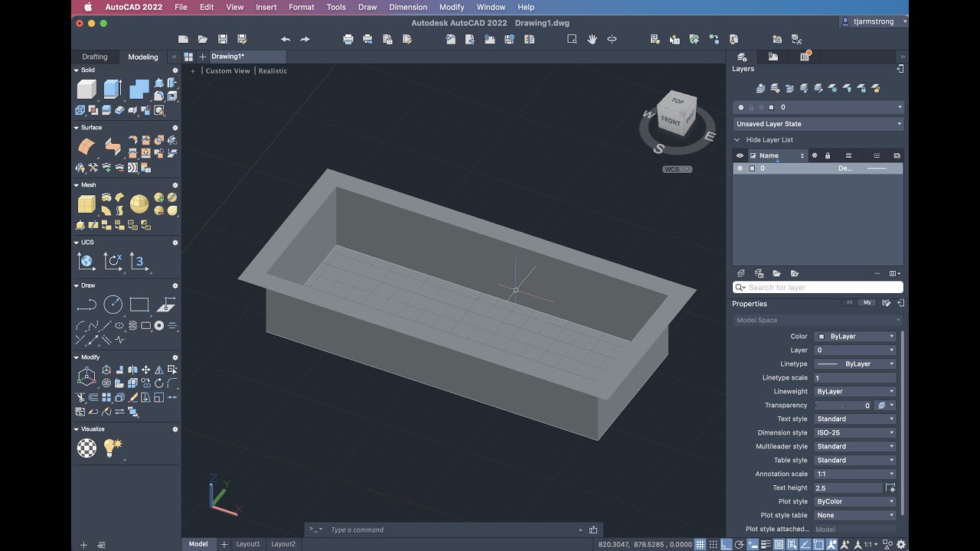Viewport: 980px width, 551px height.
Task: Collapse the Solid tool section
Action: [x=77, y=70]
